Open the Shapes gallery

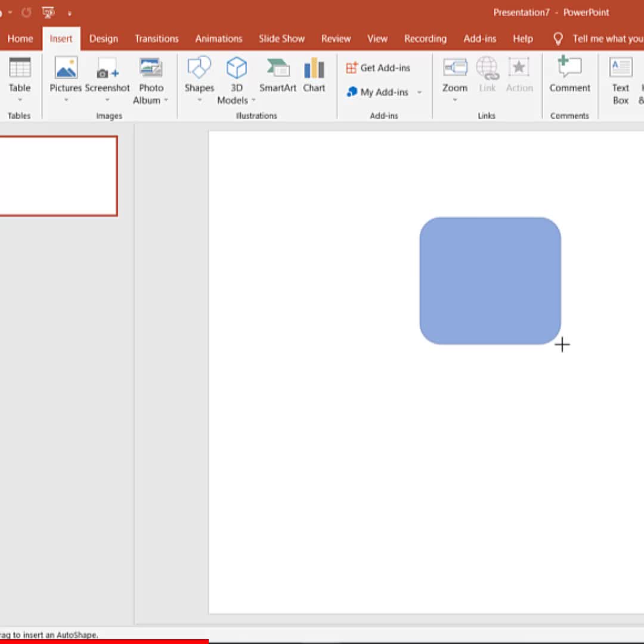pyautogui.click(x=199, y=69)
